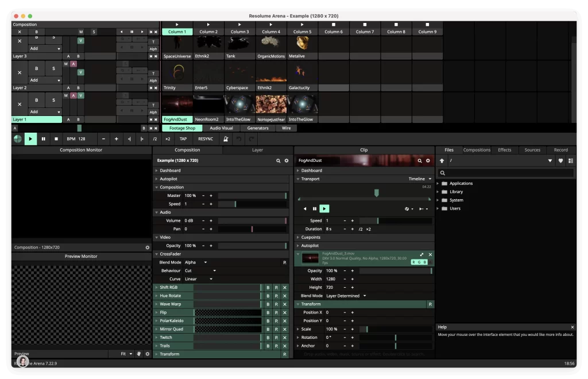The height and width of the screenshot is (379, 588).
Task: Switch to the Compositions tab
Action: [x=477, y=150]
